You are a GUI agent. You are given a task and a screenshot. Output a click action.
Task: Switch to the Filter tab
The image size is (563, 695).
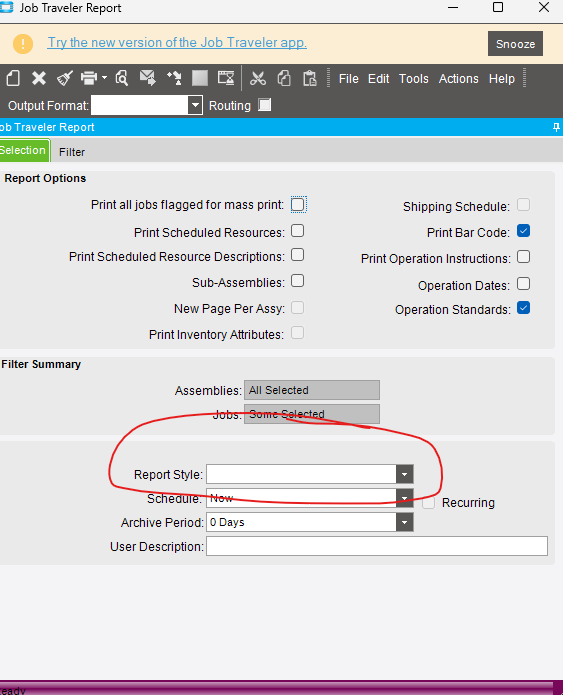72,152
